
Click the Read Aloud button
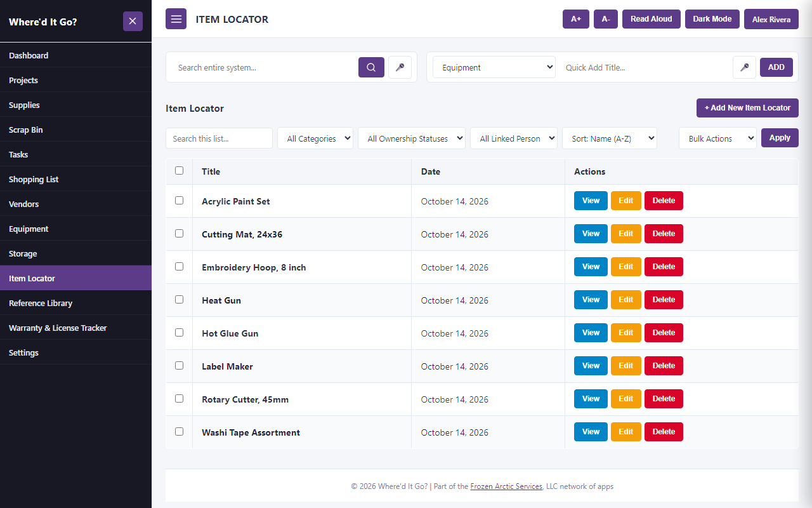pos(652,19)
